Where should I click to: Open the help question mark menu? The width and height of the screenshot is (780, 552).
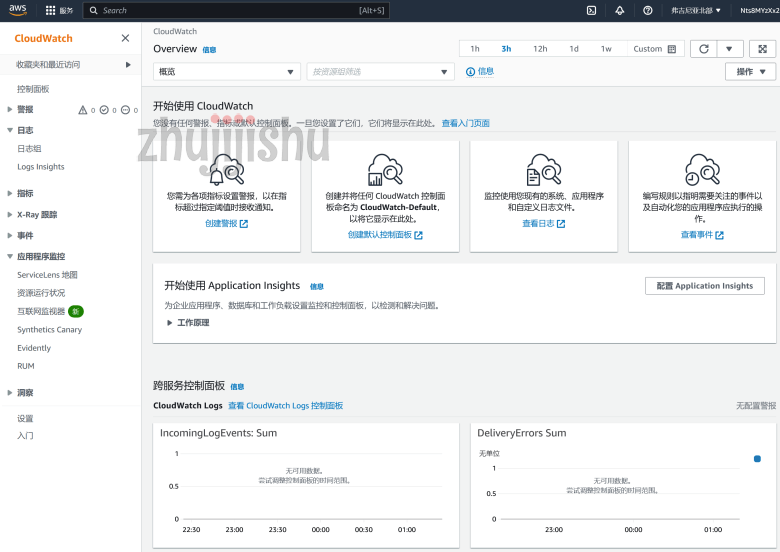647,10
